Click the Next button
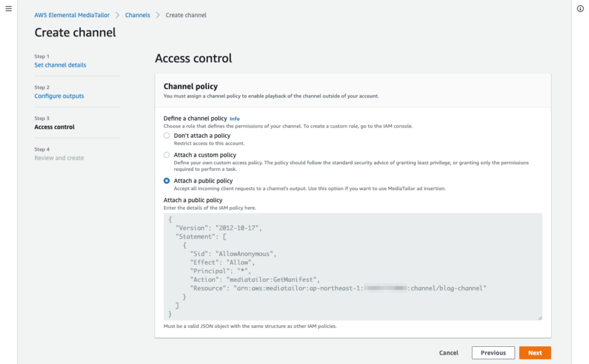The height and width of the screenshot is (364, 589). coord(534,352)
